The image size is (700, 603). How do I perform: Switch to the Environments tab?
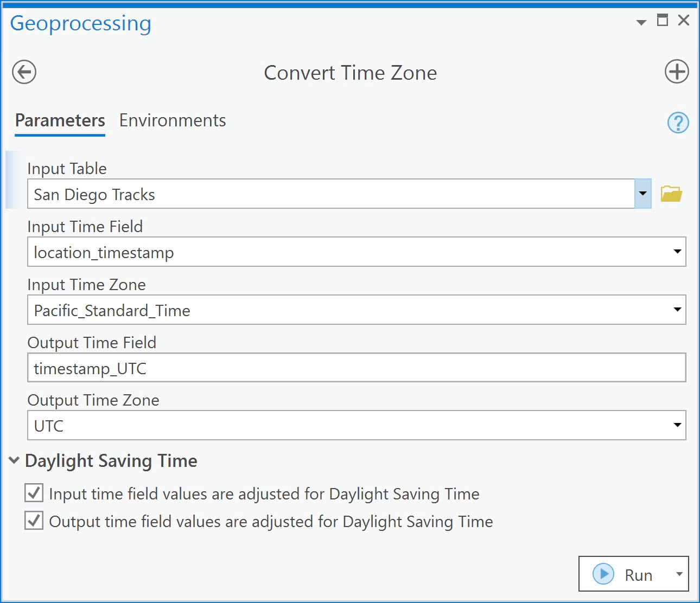coord(172,120)
